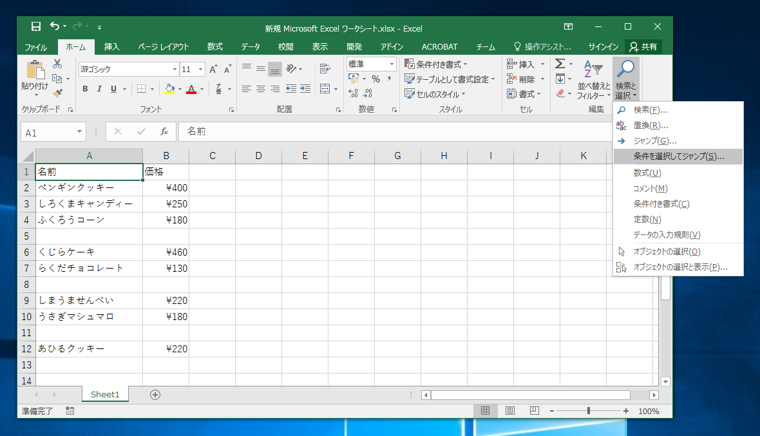
Task: Increase font size with large A icon
Action: click(213, 69)
